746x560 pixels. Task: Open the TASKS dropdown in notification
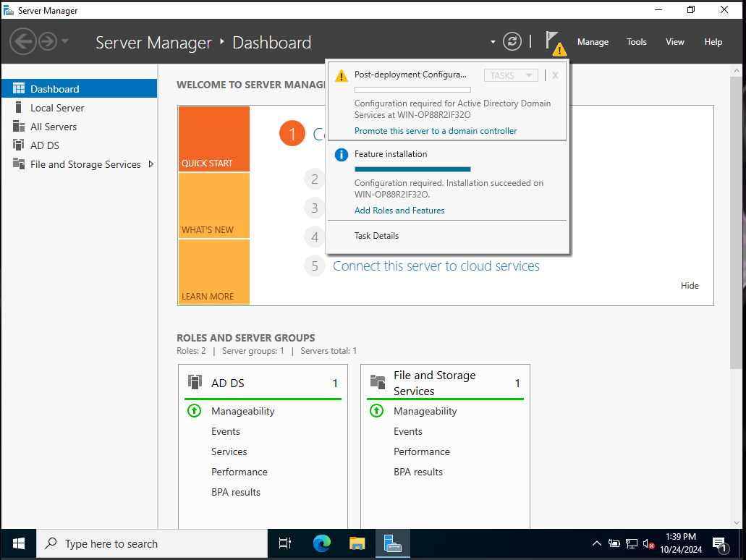point(511,75)
